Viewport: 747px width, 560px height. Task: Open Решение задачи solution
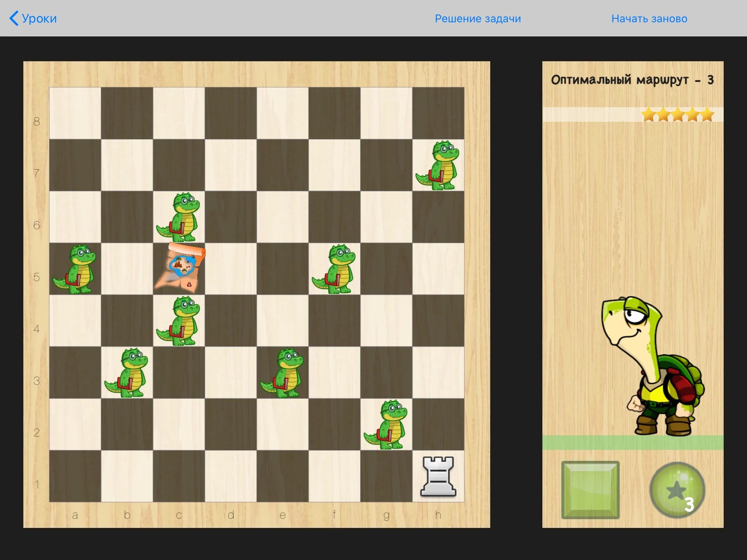tap(477, 19)
